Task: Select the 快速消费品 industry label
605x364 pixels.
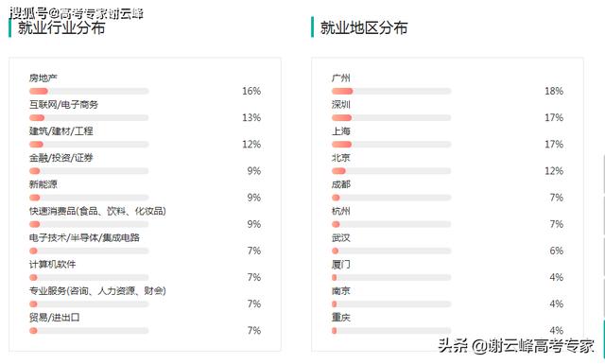Action: [x=97, y=211]
